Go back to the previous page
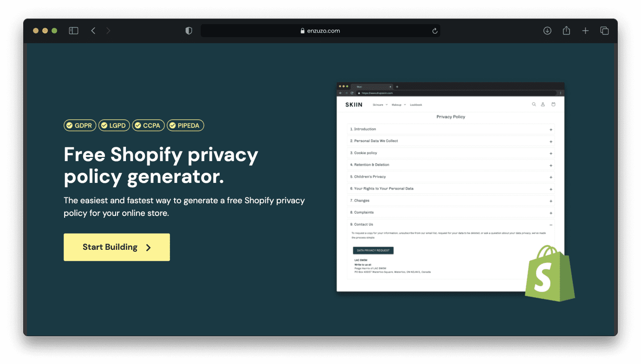The width and height of the screenshot is (641, 364). tap(93, 31)
